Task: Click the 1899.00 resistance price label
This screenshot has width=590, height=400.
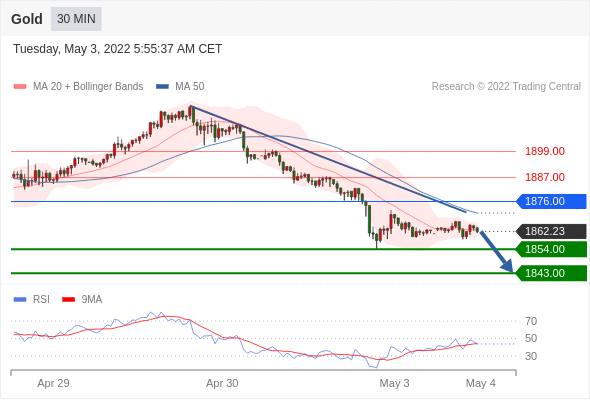Action: [x=545, y=151]
